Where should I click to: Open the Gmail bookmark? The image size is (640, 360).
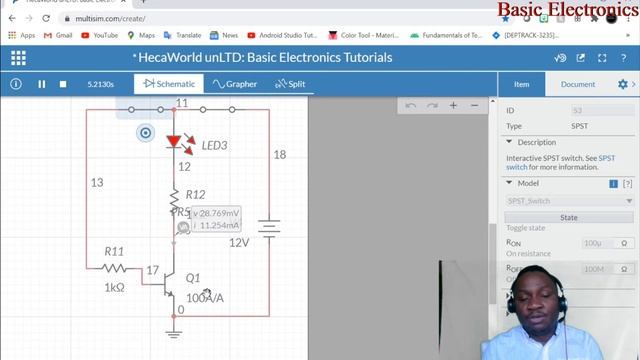58,36
